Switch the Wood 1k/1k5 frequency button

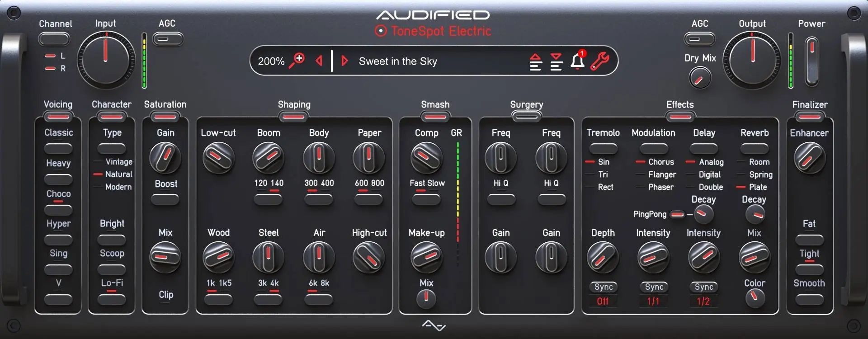click(218, 299)
